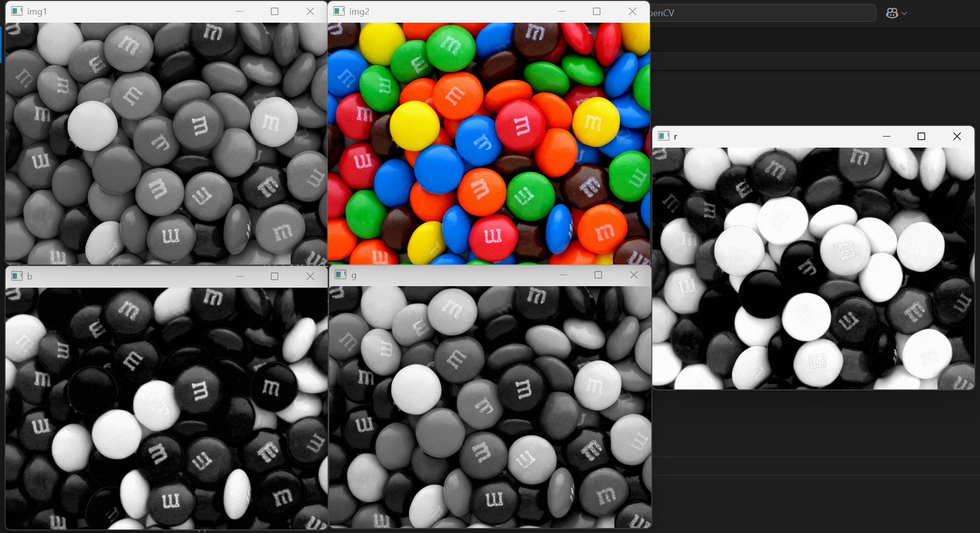The image size is (980, 533).
Task: Click the green channel image in g window
Action: click(x=490, y=407)
